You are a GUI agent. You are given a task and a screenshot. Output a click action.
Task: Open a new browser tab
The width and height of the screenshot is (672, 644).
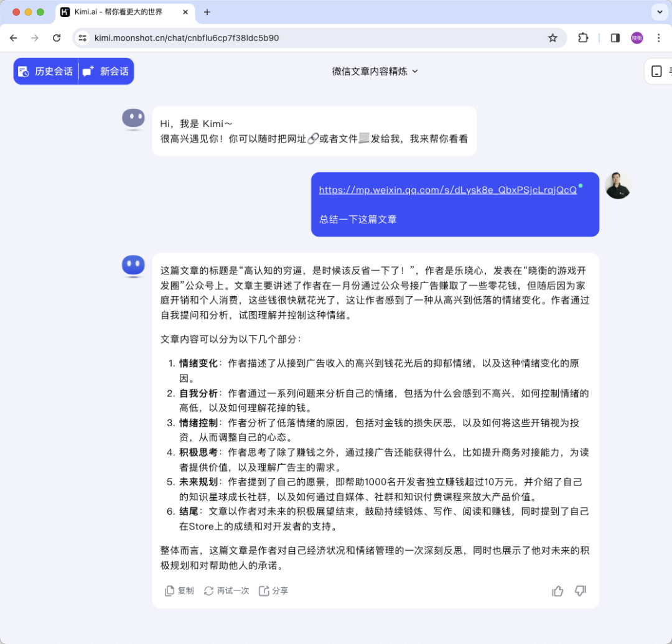207,12
